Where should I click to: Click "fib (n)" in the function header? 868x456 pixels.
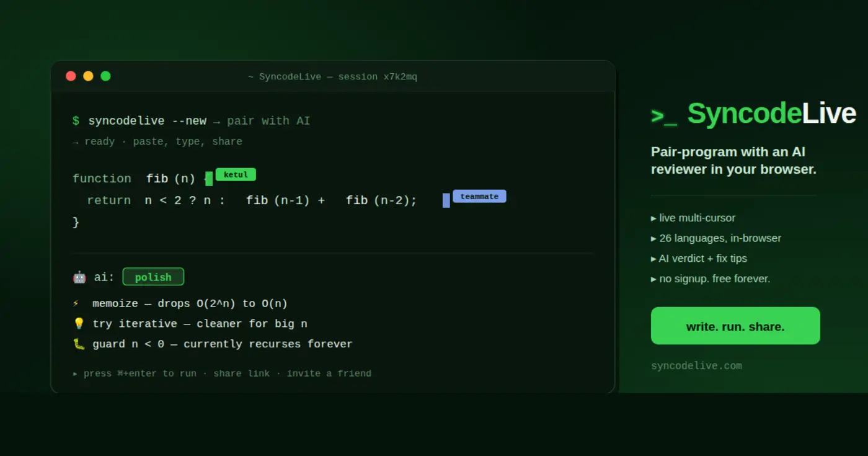coord(171,179)
